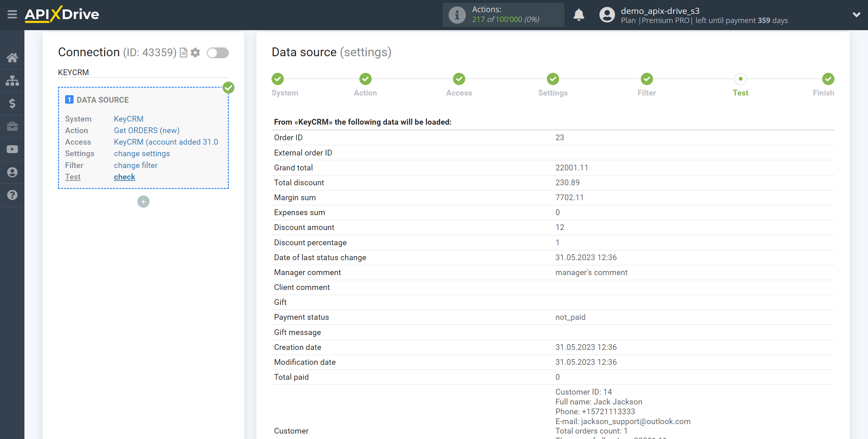Viewport: 868px width, 439px height.
Task: Click the KEYCRM connection name field
Action: point(143,72)
